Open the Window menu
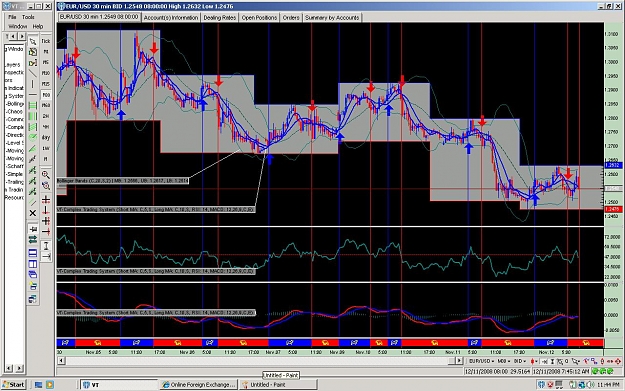The image size is (625, 391). tap(18, 26)
